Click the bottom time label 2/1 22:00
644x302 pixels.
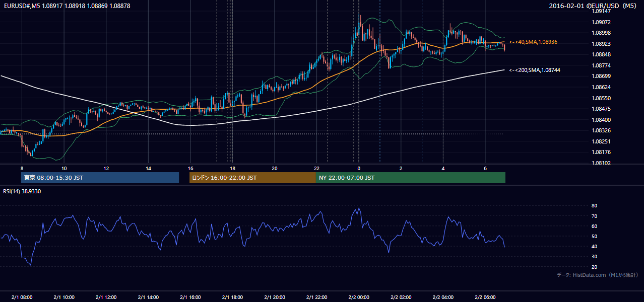tap(316, 297)
